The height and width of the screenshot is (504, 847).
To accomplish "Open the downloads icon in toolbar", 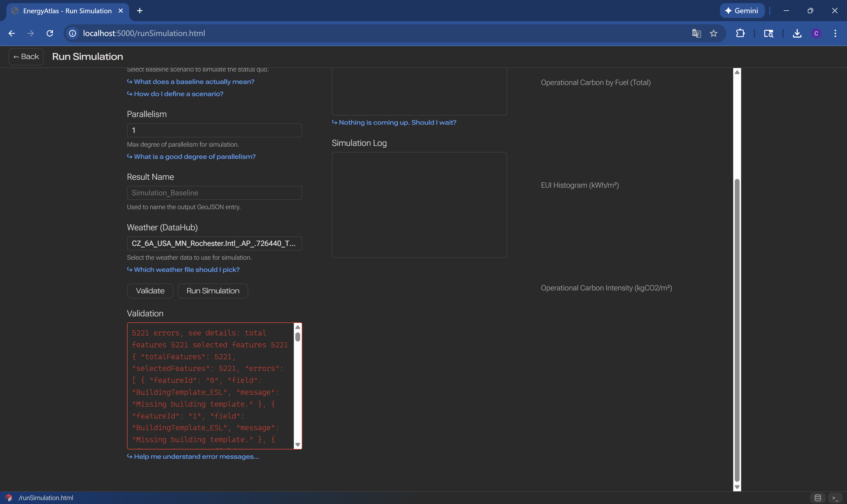I will [797, 33].
